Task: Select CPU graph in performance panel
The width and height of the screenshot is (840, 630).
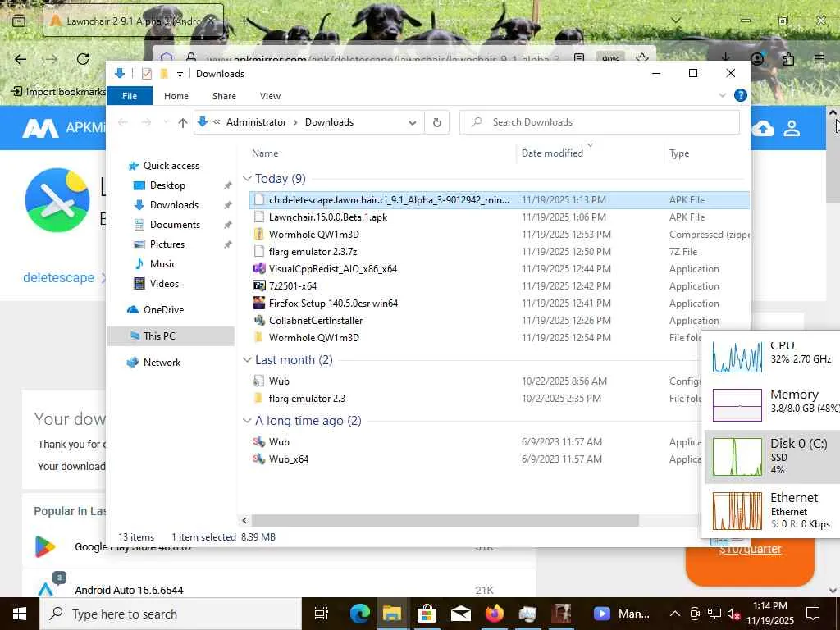Action: pos(737,356)
